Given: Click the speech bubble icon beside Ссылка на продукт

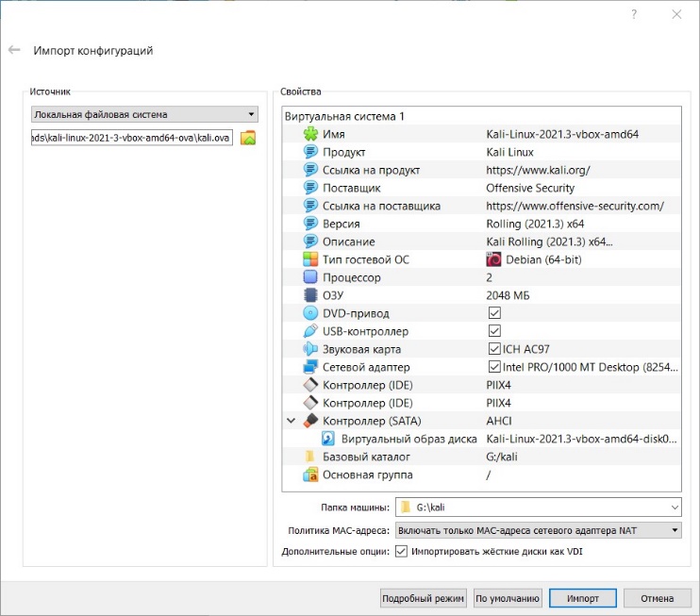Looking at the screenshot, I should pyautogui.click(x=310, y=170).
